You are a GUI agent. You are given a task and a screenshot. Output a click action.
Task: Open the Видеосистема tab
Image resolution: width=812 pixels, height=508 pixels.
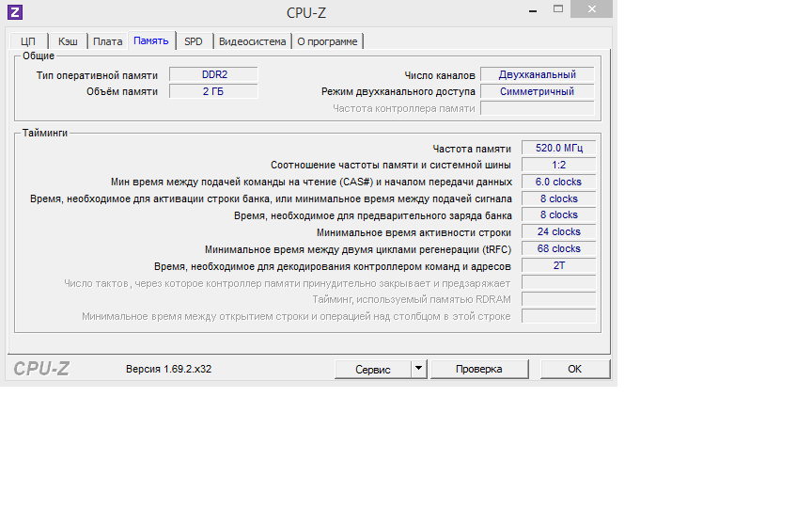252,41
